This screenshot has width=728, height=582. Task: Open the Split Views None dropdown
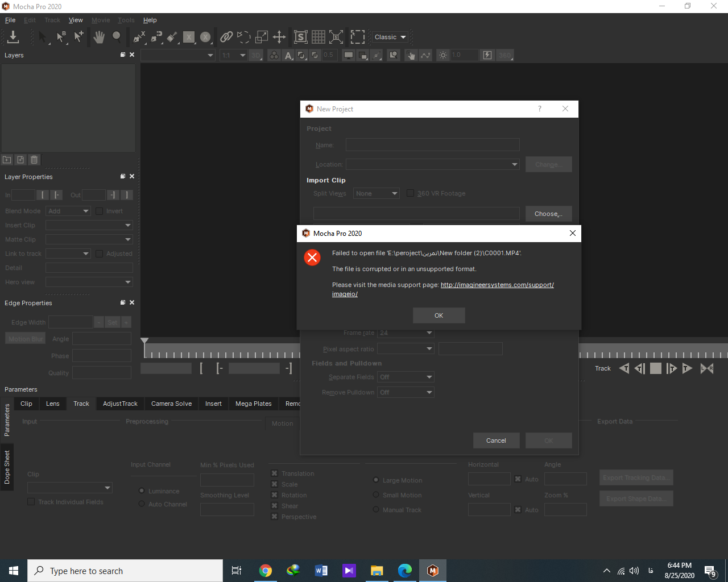377,193
